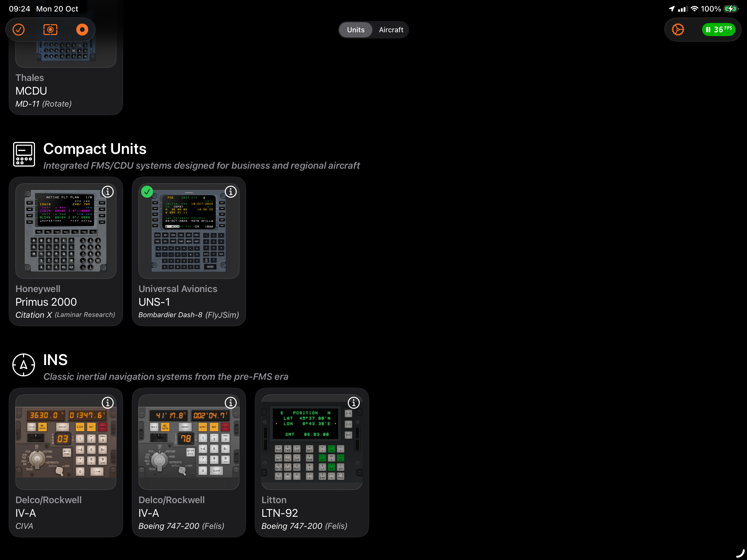This screenshot has height=560, width=747.
Task: Tap the 'CIVA' label under IV-A
Action: [x=24, y=526]
